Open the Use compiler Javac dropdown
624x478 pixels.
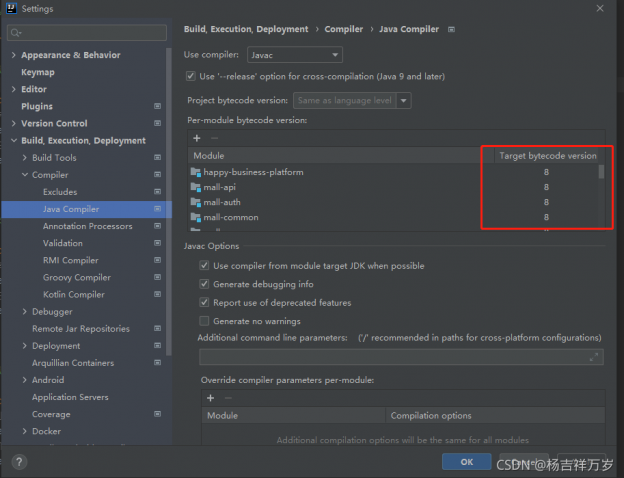coord(308,54)
